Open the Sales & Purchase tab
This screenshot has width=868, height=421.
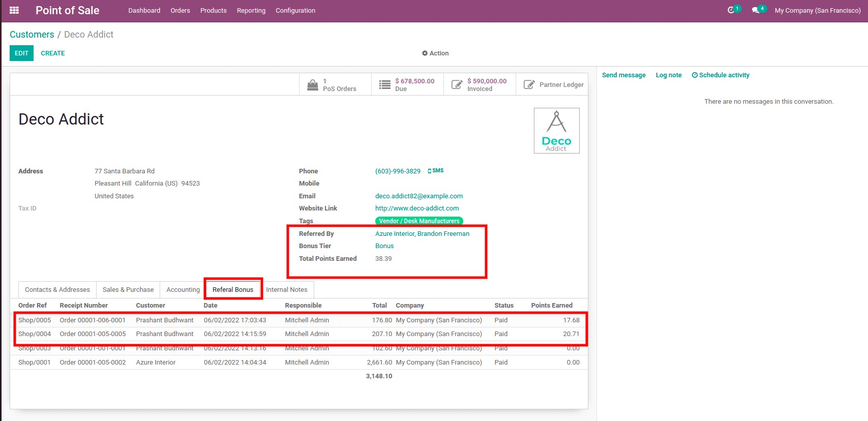pos(128,290)
